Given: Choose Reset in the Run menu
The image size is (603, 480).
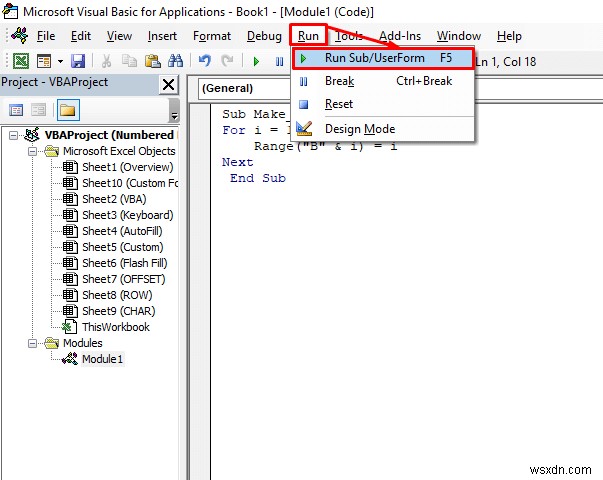Looking at the screenshot, I should coord(383,104).
